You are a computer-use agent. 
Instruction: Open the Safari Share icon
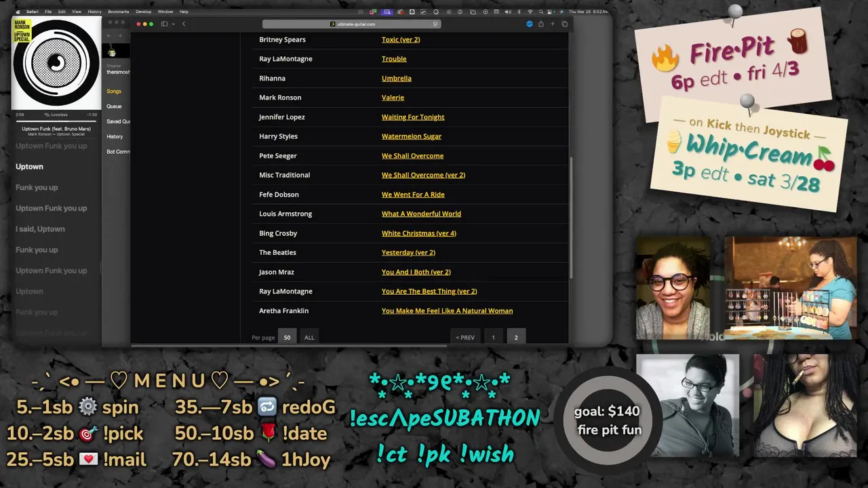click(x=540, y=24)
